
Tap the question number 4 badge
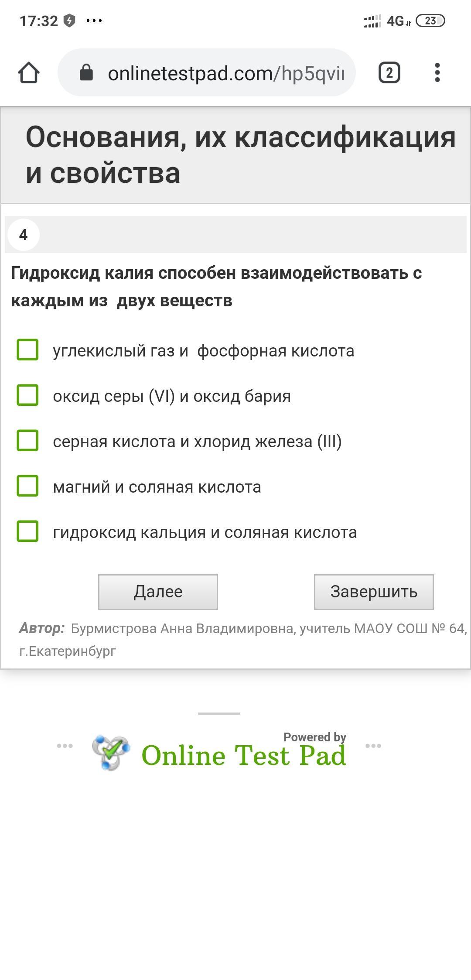(x=24, y=235)
